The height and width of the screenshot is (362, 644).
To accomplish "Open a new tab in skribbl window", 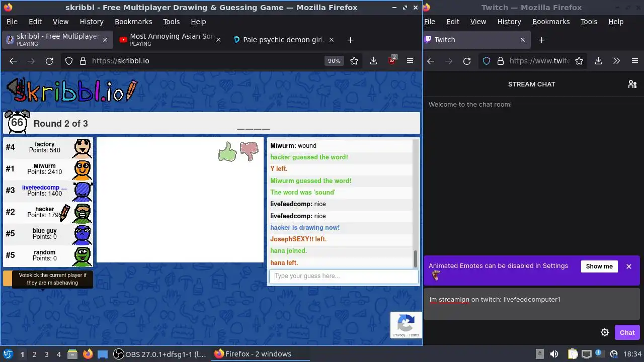I will click(350, 40).
